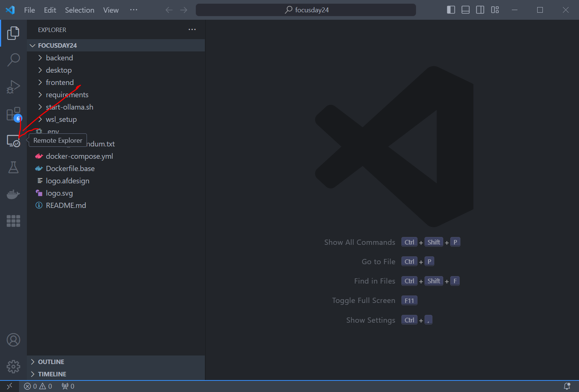Toggle the secondary side bar
The image size is (579, 392).
(480, 10)
